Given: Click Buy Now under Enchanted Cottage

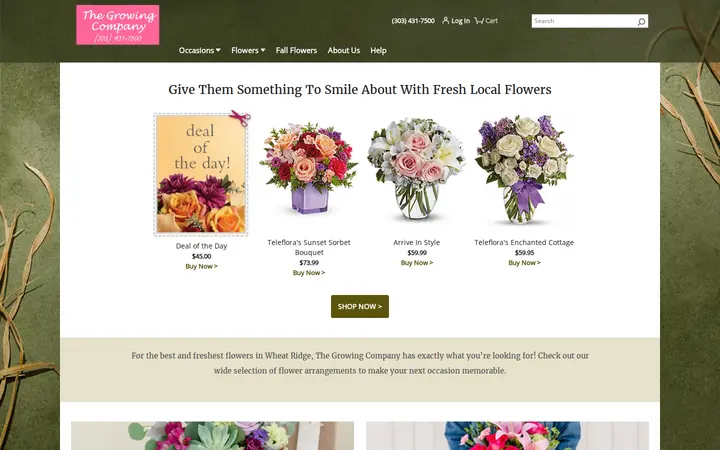Looking at the screenshot, I should pyautogui.click(x=524, y=263).
